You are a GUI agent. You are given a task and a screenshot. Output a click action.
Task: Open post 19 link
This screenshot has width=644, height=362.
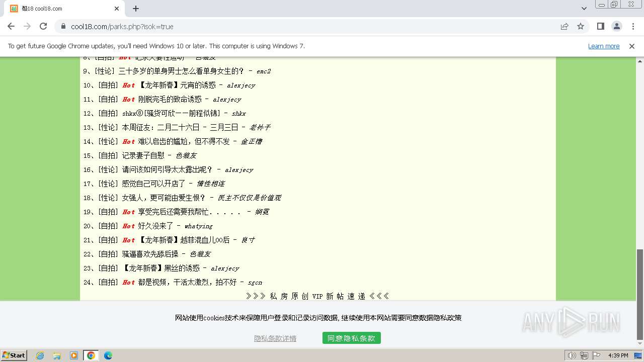(x=191, y=212)
